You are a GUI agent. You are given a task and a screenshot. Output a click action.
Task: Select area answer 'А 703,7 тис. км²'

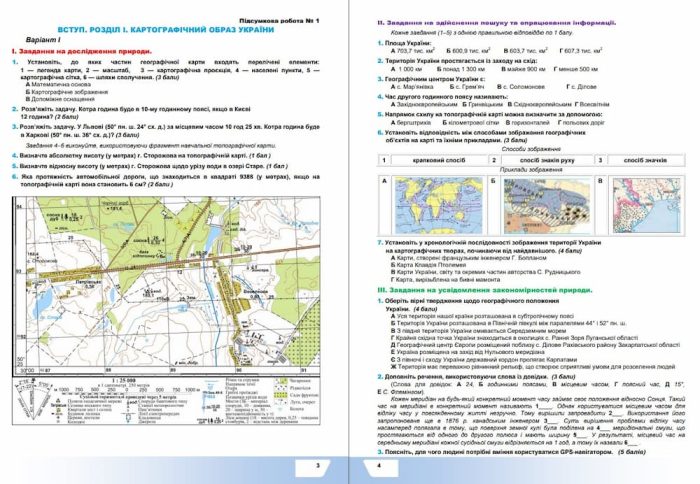413,51
